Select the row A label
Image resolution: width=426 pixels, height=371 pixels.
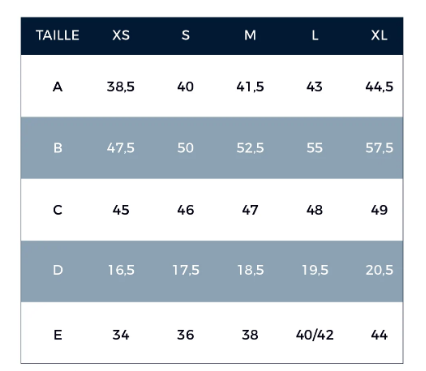[58, 87]
